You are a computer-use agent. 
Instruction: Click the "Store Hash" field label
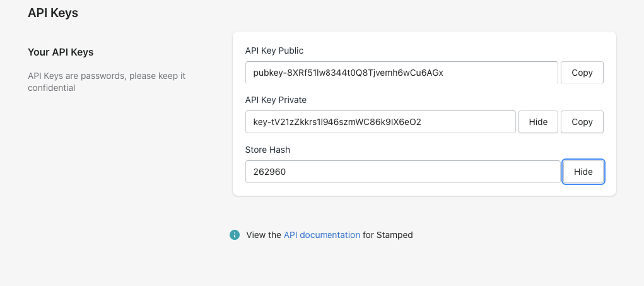click(x=267, y=150)
